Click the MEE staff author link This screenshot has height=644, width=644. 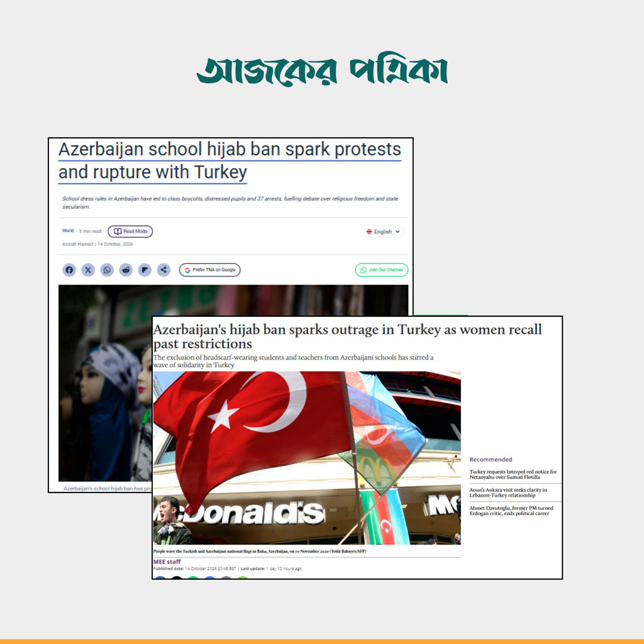tap(167, 562)
